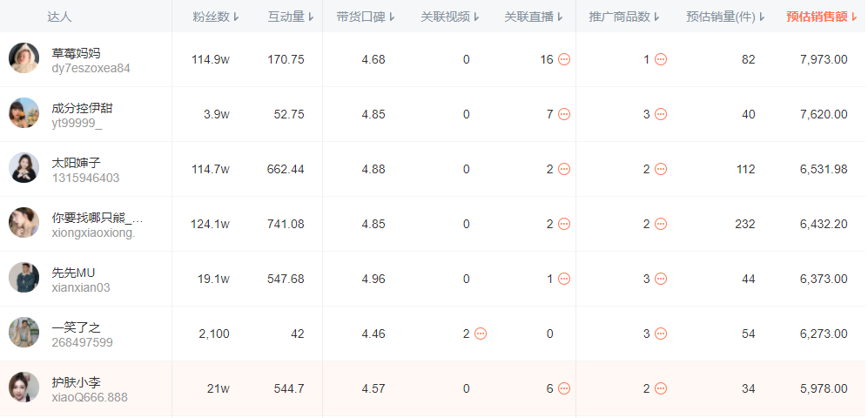Click the more icon beside 你要找哪只熊's 2 promoted products
This screenshot has width=868, height=418.
click(661, 224)
